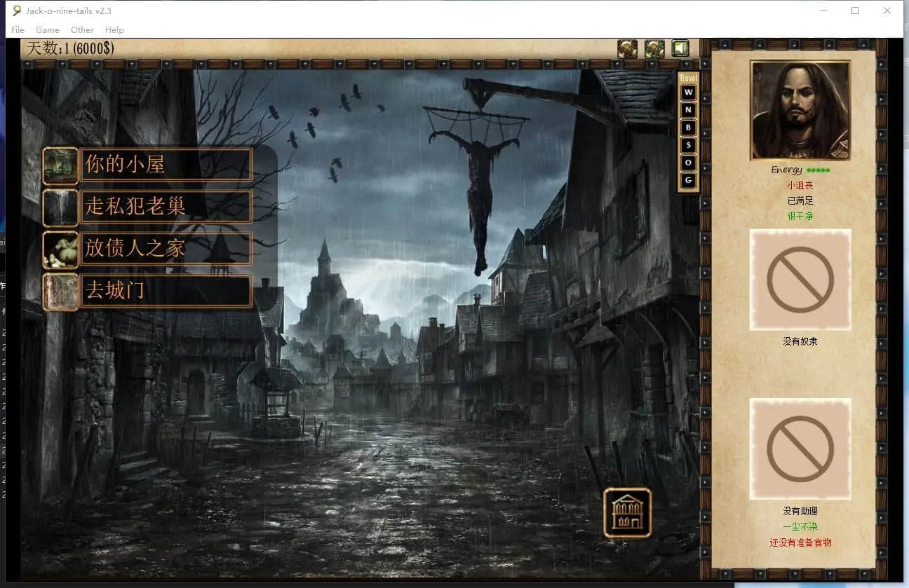The image size is (909, 588).
Task: Open the 你的小屋 location icon
Action: pos(60,165)
